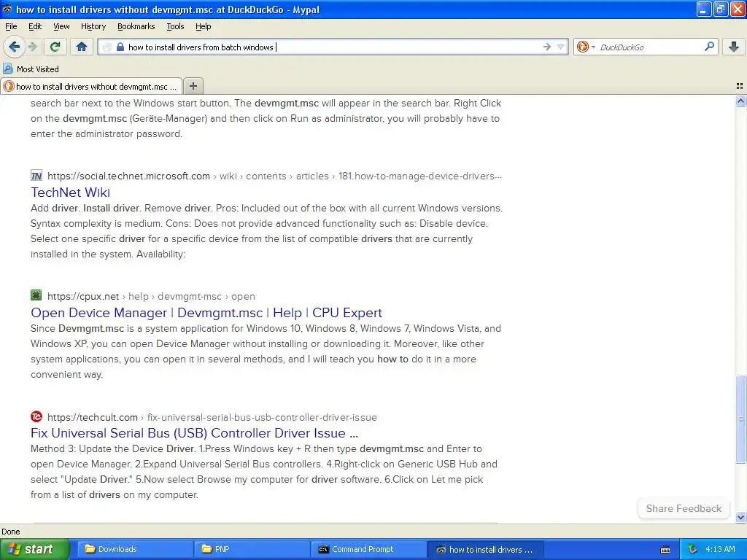Click the Forward navigation arrow
Screen dimensions: 747x560
pos(32,47)
